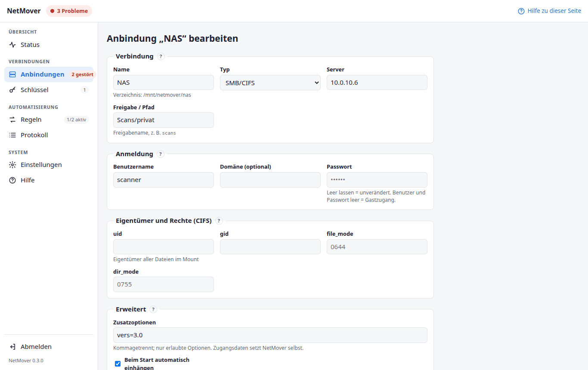Click the 2 gestört badge
The width and height of the screenshot is (588, 370).
pyautogui.click(x=82, y=74)
